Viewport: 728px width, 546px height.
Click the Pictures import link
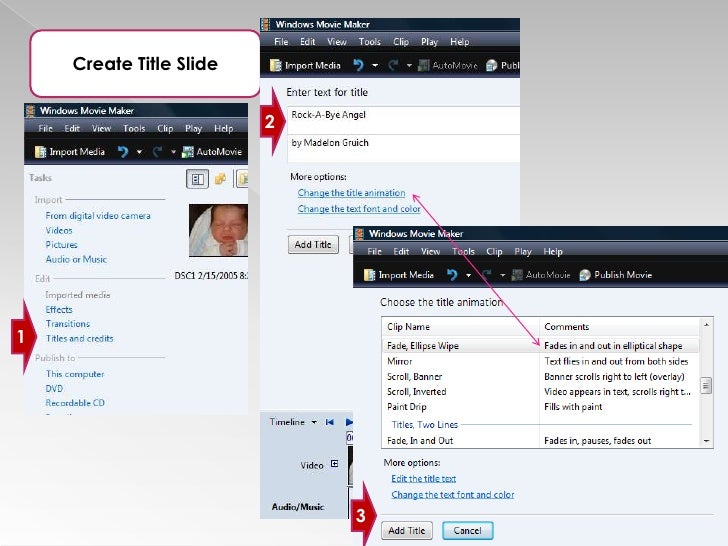(x=61, y=245)
